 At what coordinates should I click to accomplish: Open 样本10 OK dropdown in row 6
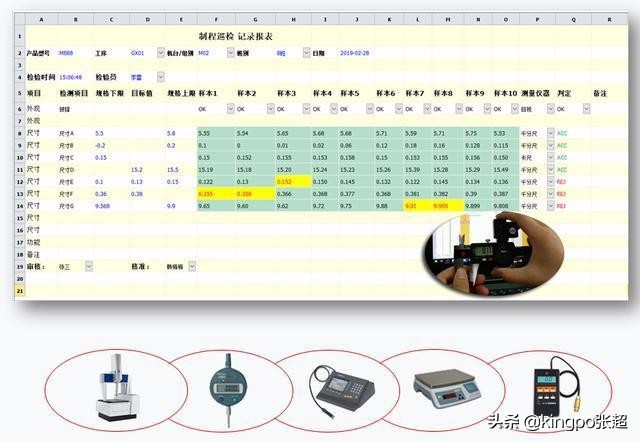pos(515,109)
